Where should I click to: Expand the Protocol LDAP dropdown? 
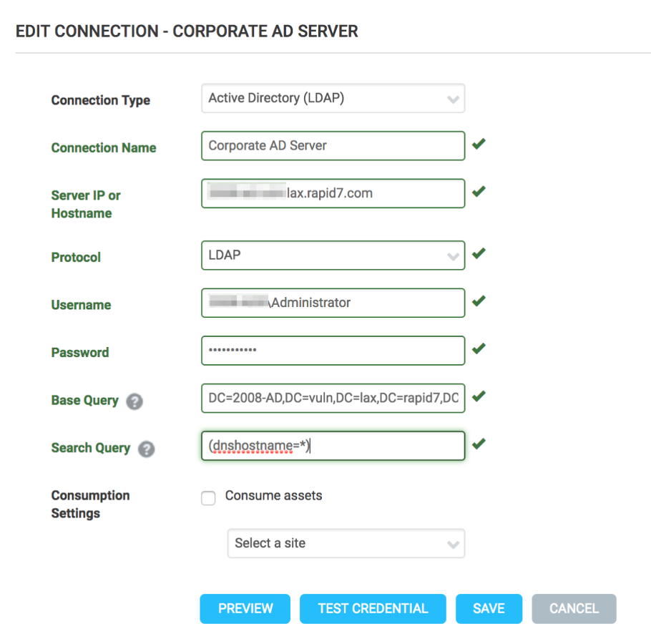(333, 255)
